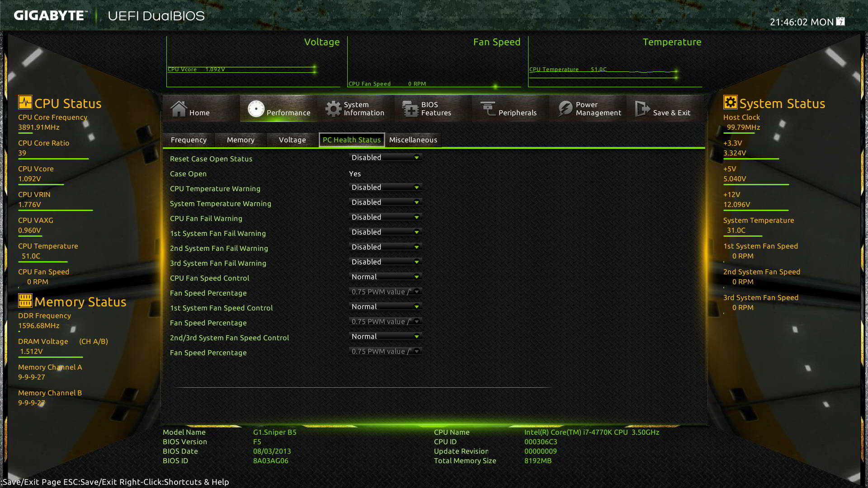This screenshot has width=868, height=488.
Task: Open the Reset Case Open Status dropdown
Action: click(x=386, y=157)
